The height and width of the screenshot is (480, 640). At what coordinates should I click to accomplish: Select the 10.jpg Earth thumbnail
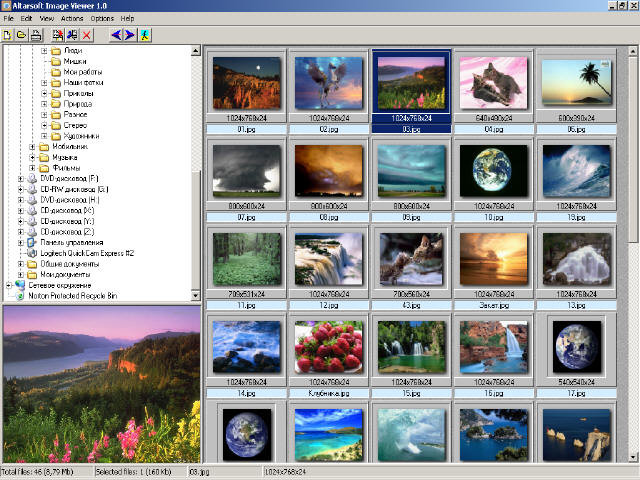click(493, 171)
